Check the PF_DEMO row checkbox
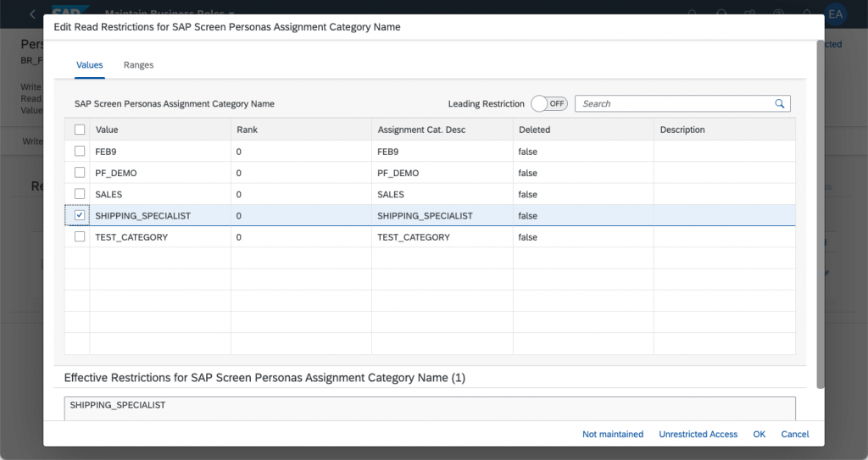This screenshot has height=460, width=868. (x=80, y=173)
